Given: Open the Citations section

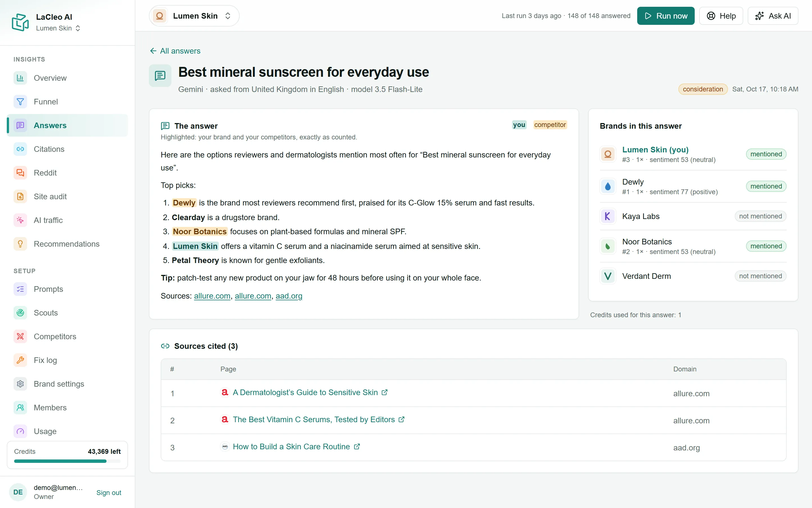Looking at the screenshot, I should pyautogui.click(x=67, y=149).
